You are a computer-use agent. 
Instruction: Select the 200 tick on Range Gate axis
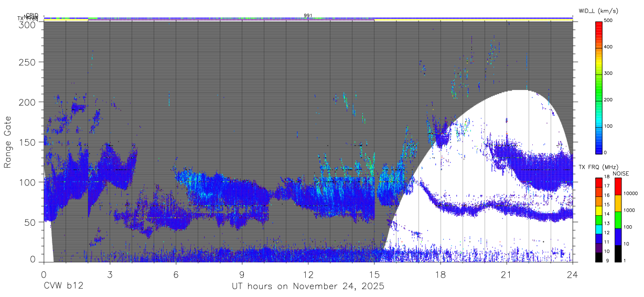click(x=27, y=102)
